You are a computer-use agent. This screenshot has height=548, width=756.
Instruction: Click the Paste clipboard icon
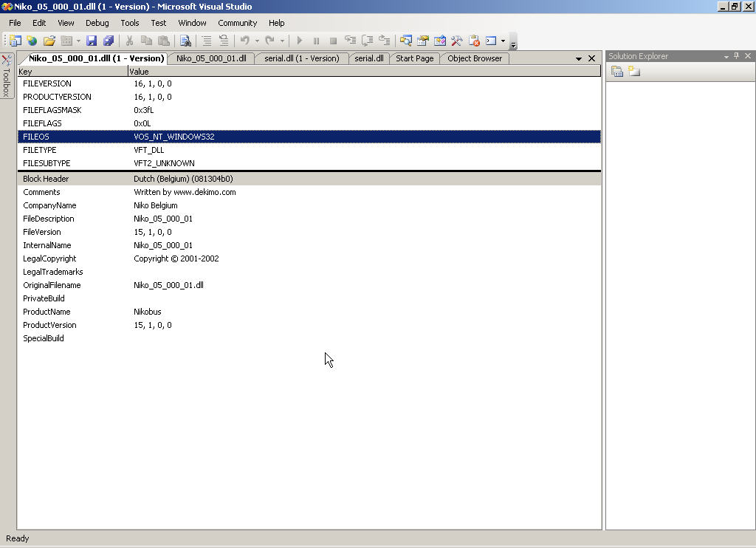click(164, 41)
